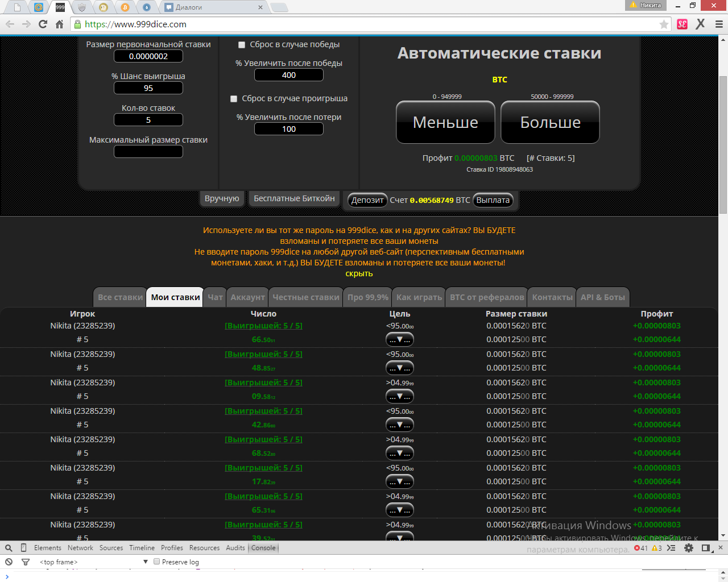Change DevTools dock side icon
This screenshot has height=582, width=728.
tap(706, 548)
